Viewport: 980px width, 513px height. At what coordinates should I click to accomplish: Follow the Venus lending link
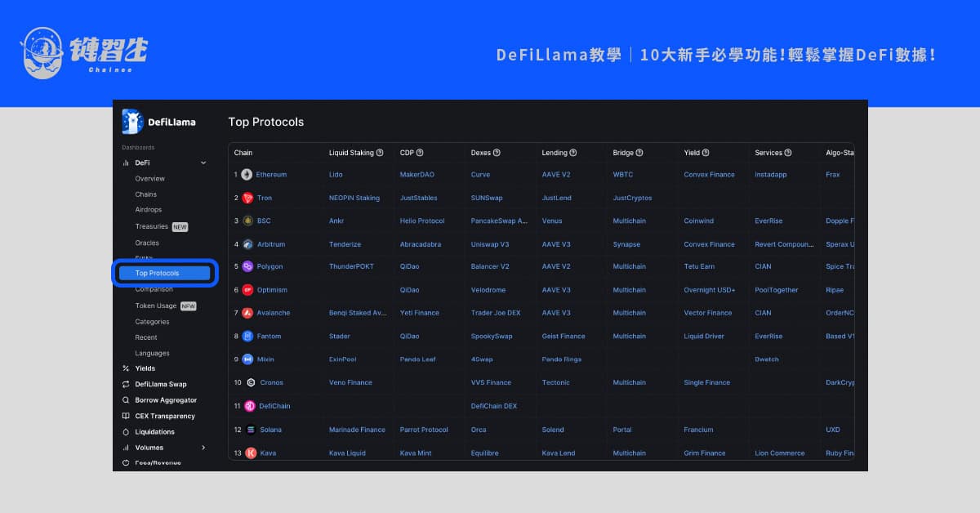pyautogui.click(x=552, y=221)
